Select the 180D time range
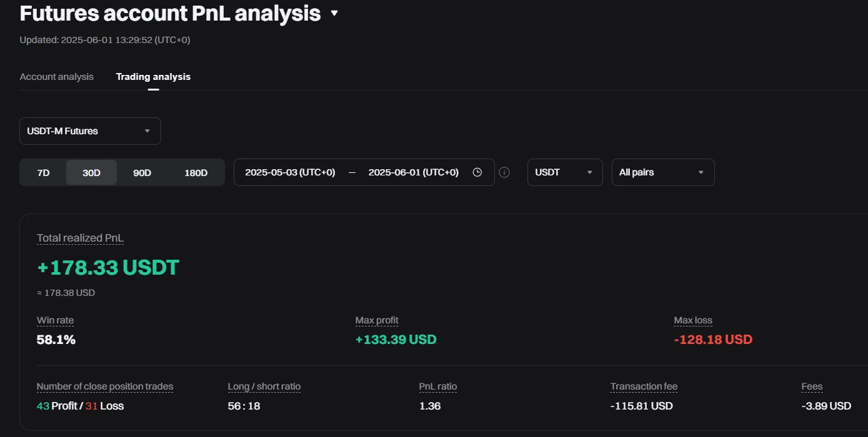Viewport: 868px width, 437px height. coord(196,173)
